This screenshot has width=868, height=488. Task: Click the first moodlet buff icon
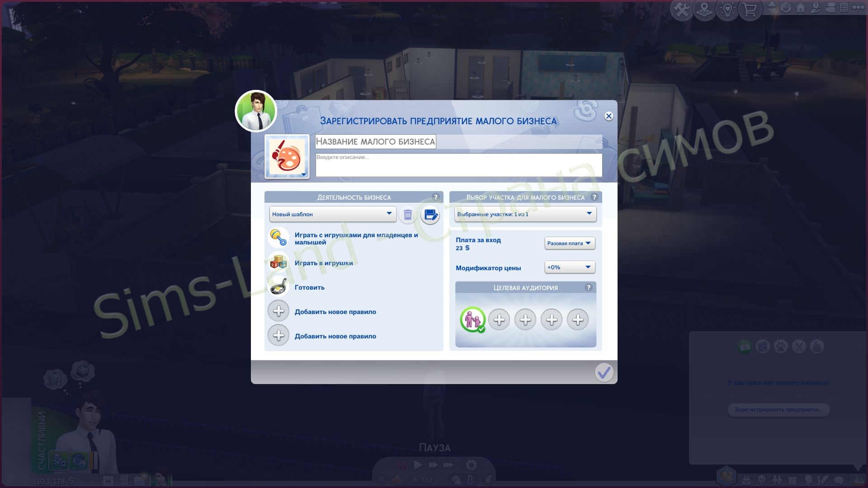pyautogui.click(x=59, y=461)
